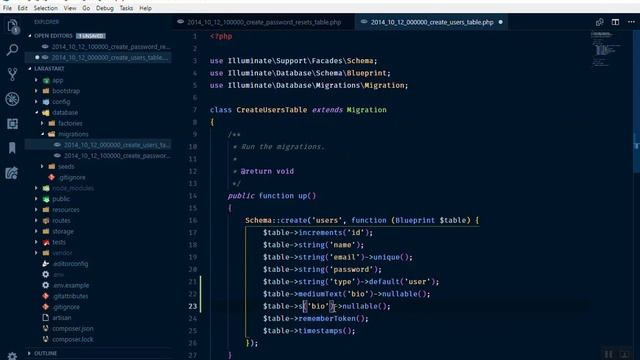Select create_users_table in Open Editors list

pyautogui.click(x=98, y=58)
